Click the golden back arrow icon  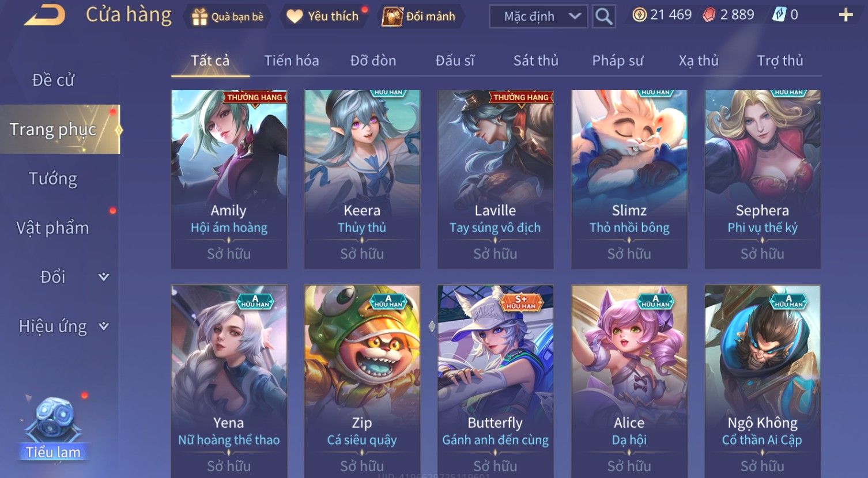click(44, 16)
